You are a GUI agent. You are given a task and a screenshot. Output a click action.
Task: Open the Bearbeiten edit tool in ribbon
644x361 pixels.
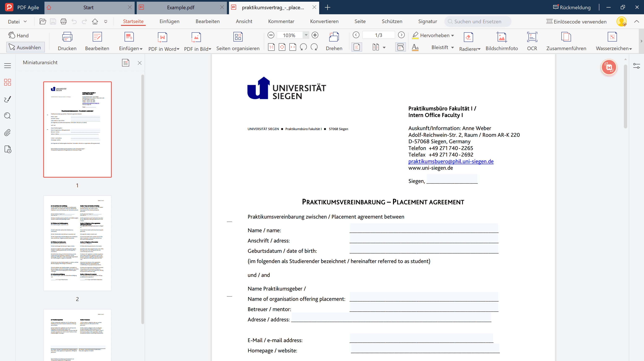[x=97, y=41]
